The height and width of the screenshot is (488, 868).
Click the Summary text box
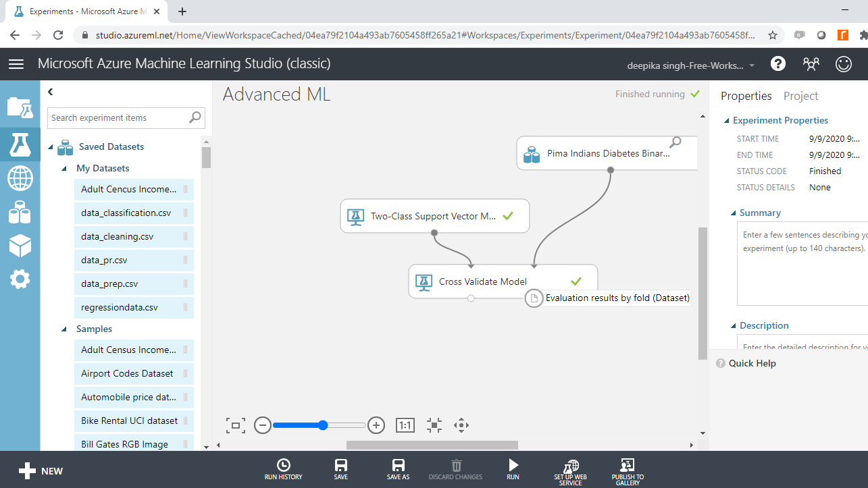(802, 263)
